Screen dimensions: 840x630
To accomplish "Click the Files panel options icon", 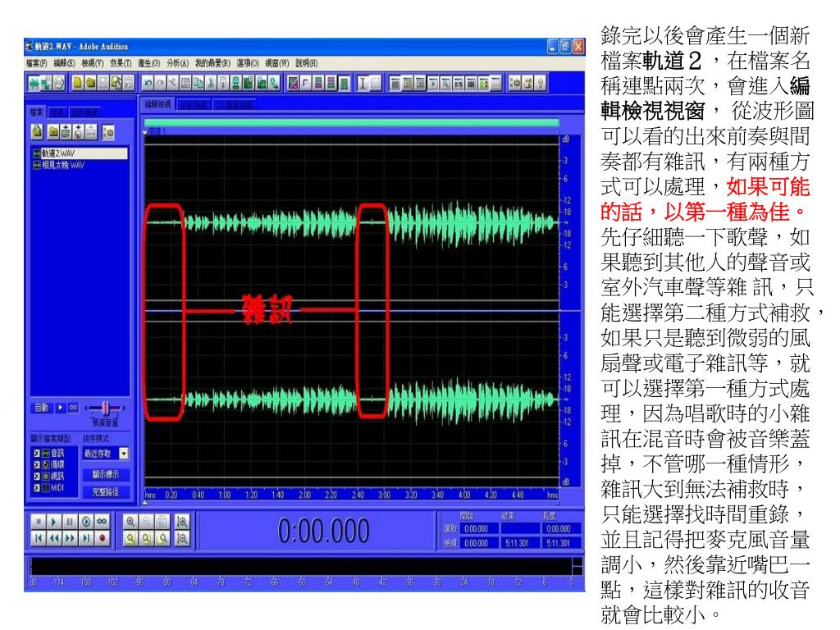I will (x=107, y=132).
